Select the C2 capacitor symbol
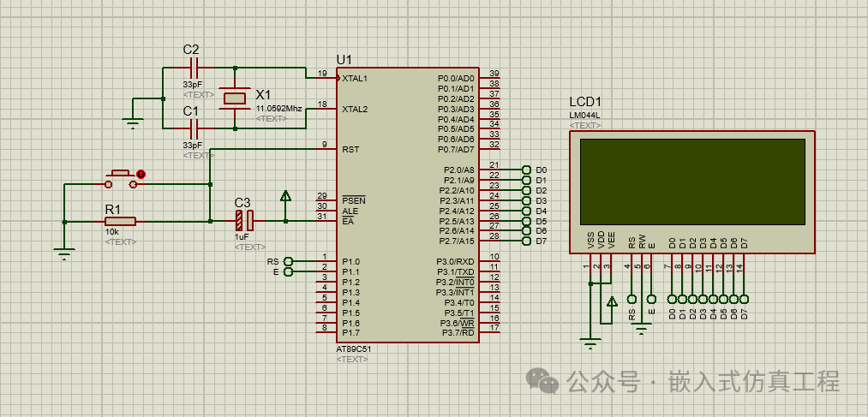 194,67
